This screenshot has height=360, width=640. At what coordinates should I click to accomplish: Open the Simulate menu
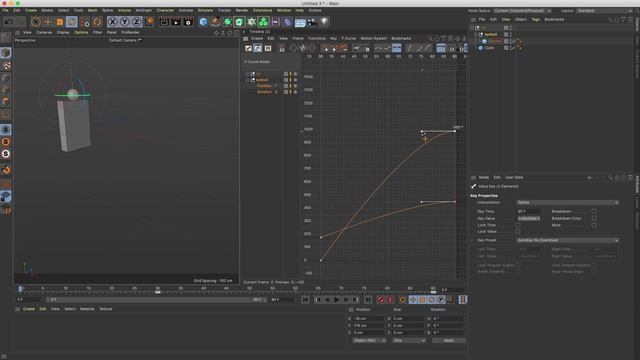pyautogui.click(x=205, y=10)
